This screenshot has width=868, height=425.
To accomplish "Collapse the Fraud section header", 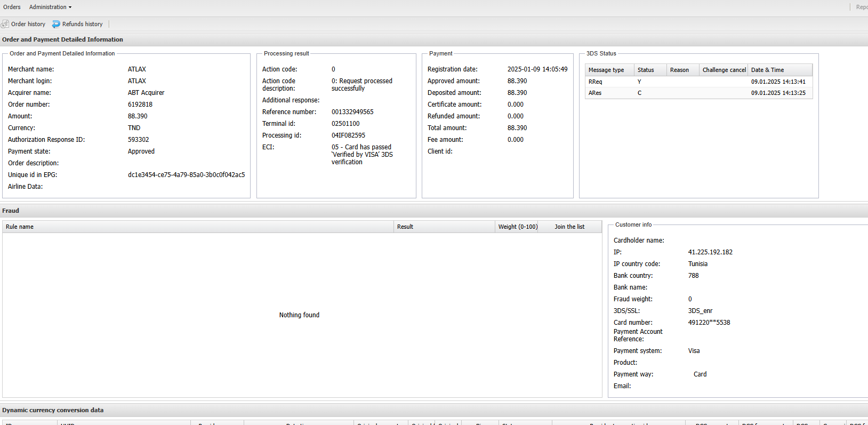I will click(11, 211).
